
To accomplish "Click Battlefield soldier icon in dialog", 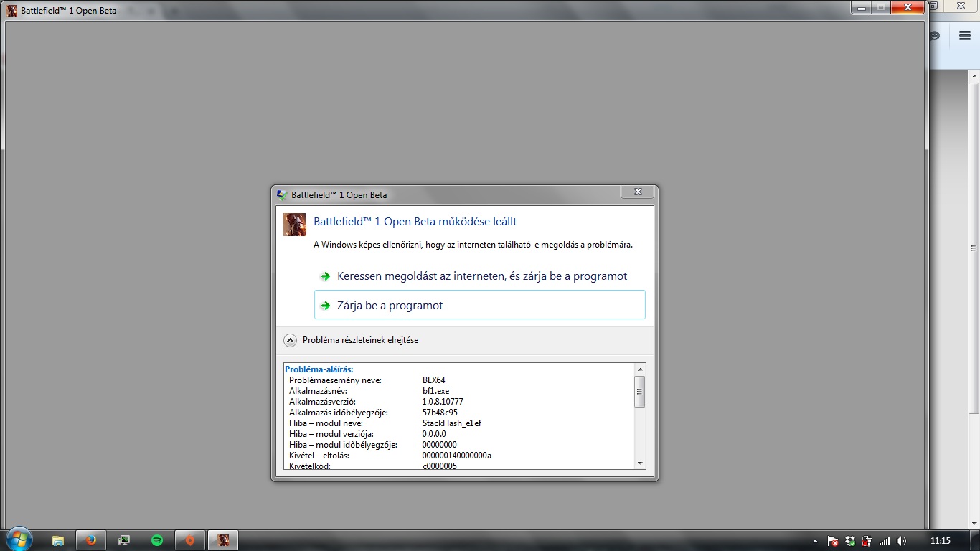I will click(x=295, y=225).
